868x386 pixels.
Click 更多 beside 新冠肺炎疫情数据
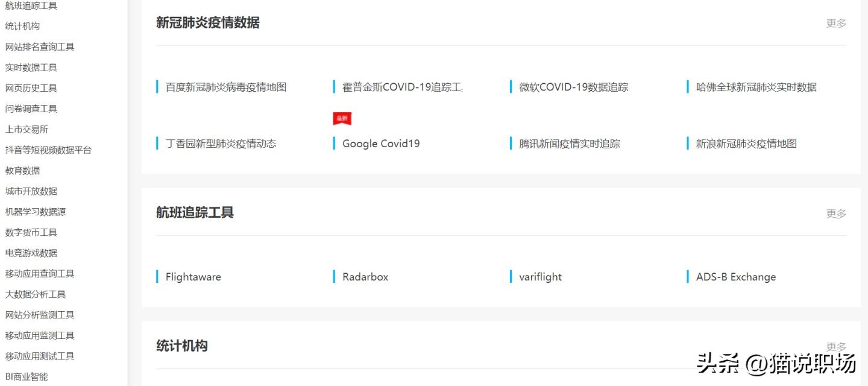point(835,24)
